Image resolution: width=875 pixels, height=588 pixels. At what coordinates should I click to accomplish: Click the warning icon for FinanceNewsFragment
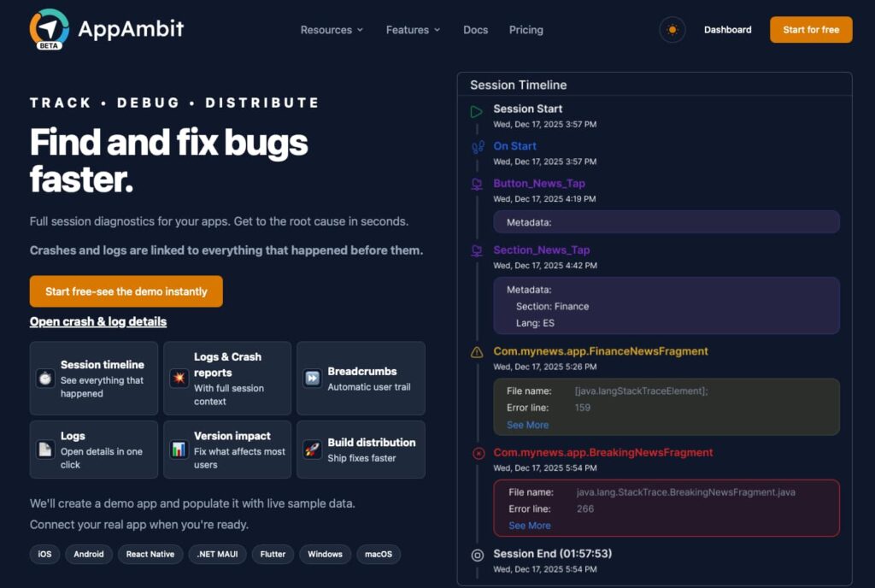pos(478,350)
